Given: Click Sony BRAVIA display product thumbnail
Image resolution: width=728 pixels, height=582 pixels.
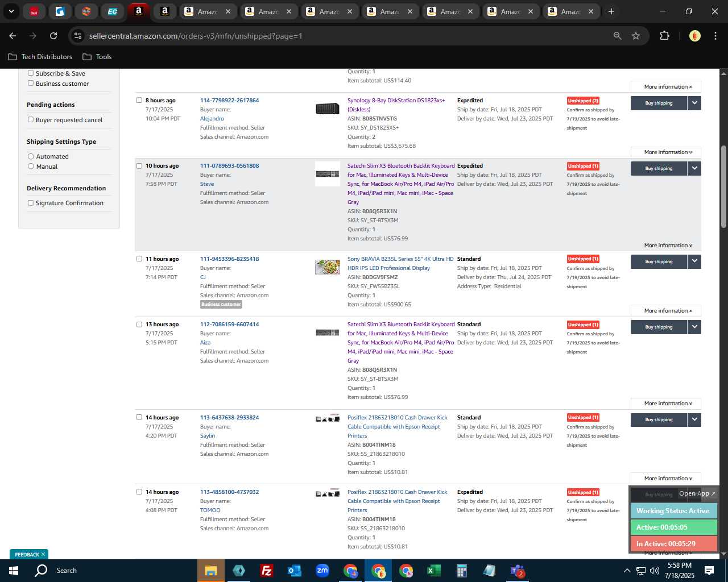Looking at the screenshot, I should pyautogui.click(x=328, y=267).
